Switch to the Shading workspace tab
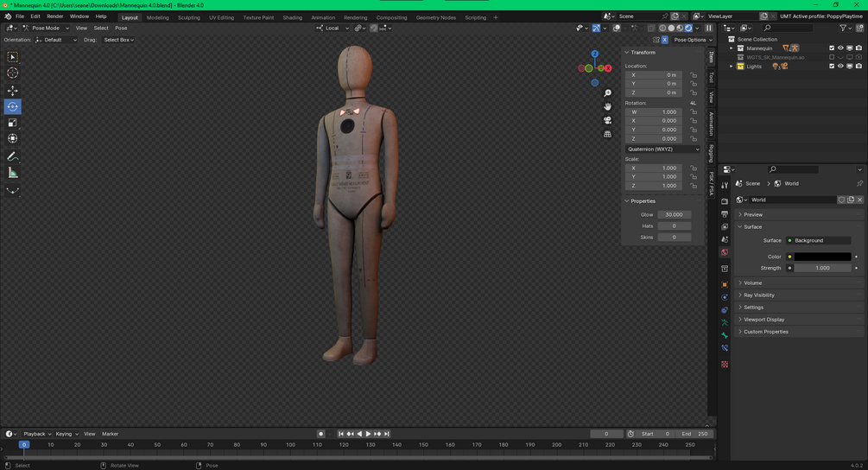Image resolution: width=868 pixels, height=470 pixels. coord(292,17)
